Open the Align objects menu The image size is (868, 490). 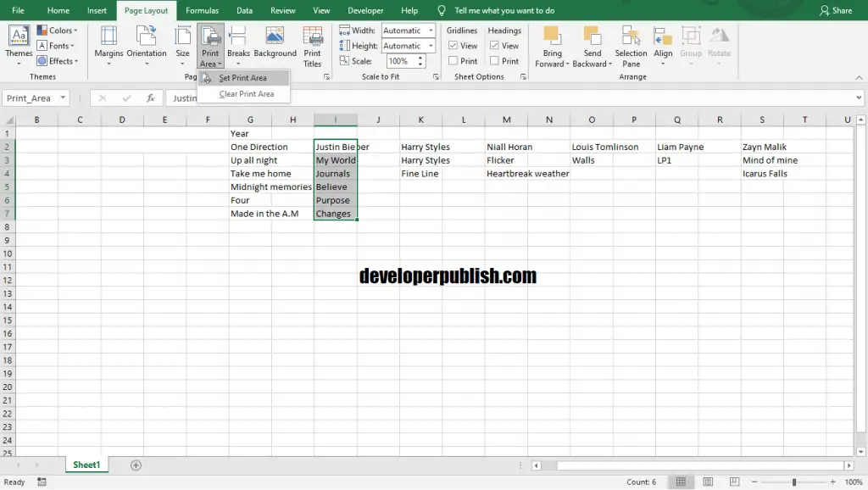coord(663,46)
